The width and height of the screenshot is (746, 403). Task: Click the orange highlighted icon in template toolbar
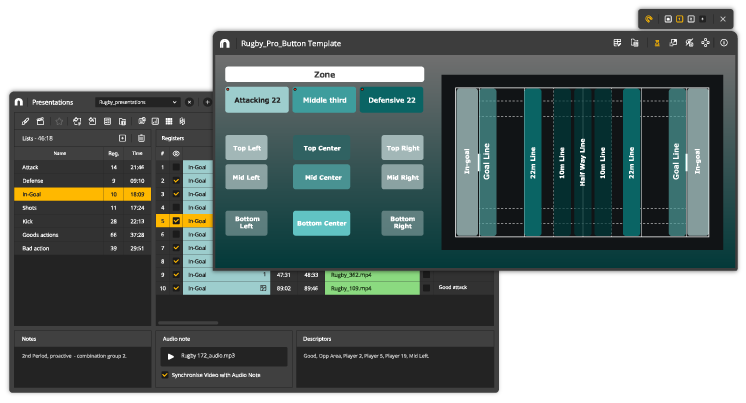coord(656,43)
